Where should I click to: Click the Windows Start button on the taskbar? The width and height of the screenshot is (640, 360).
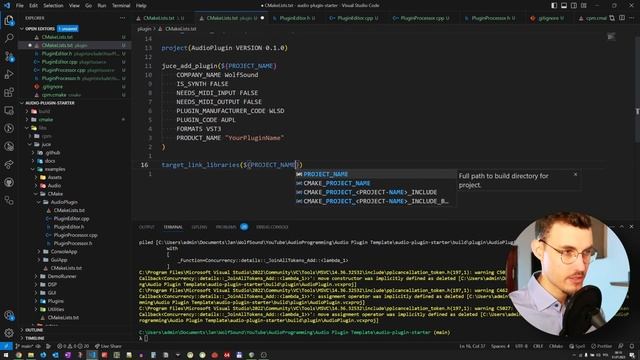point(7,355)
